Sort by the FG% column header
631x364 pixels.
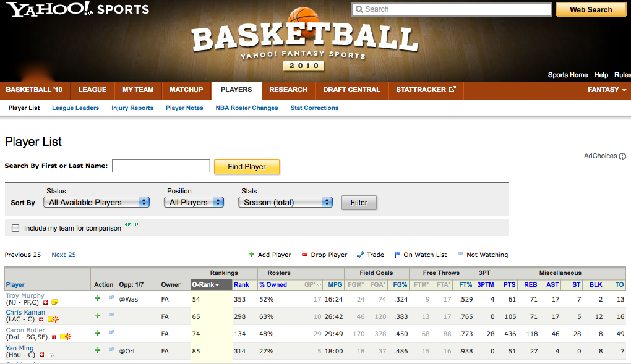[400, 284]
